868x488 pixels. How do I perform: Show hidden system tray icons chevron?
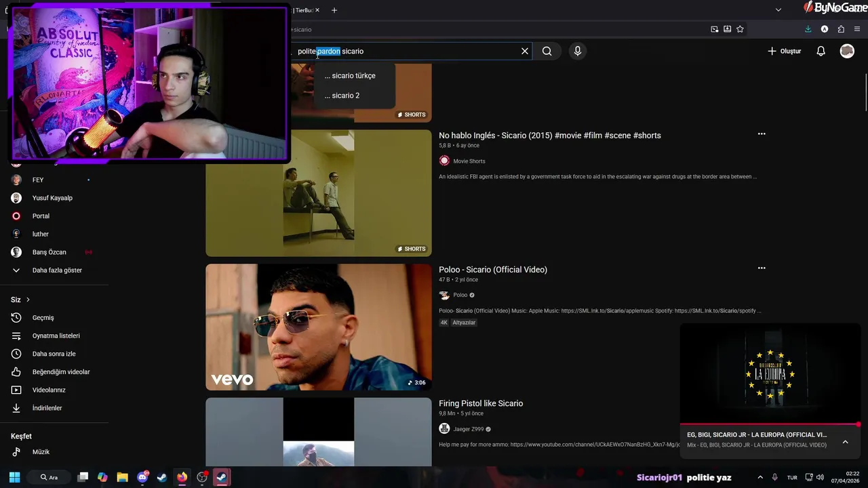[x=760, y=477]
